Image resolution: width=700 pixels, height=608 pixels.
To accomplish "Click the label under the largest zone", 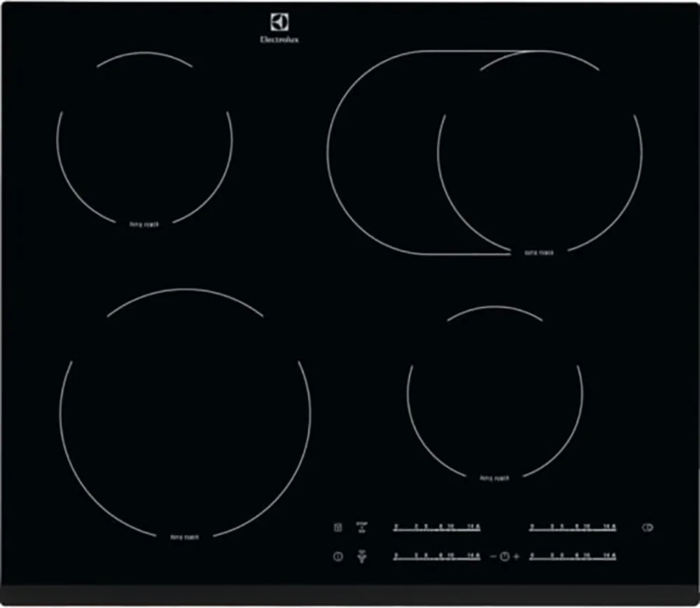I will 185,537.
